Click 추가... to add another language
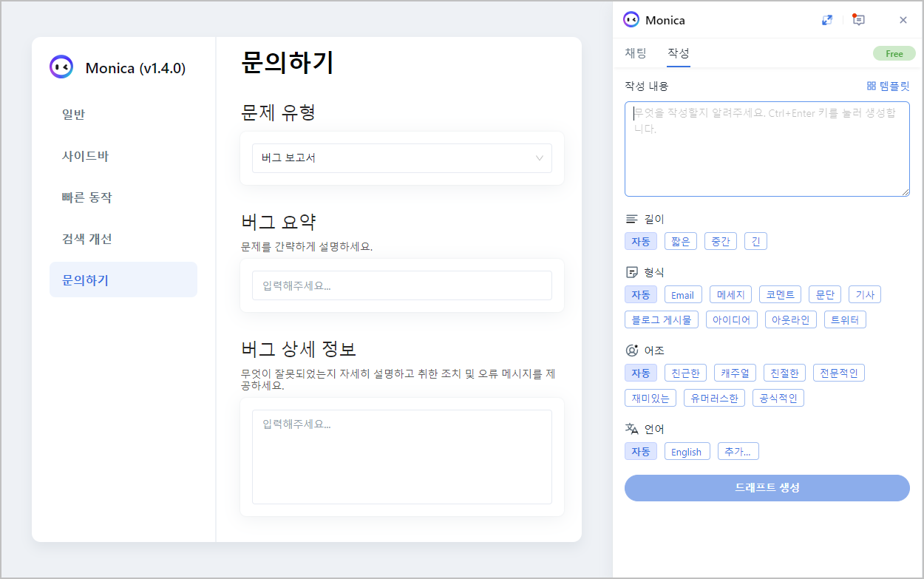Screen dimensions: 924x579 (738, 450)
